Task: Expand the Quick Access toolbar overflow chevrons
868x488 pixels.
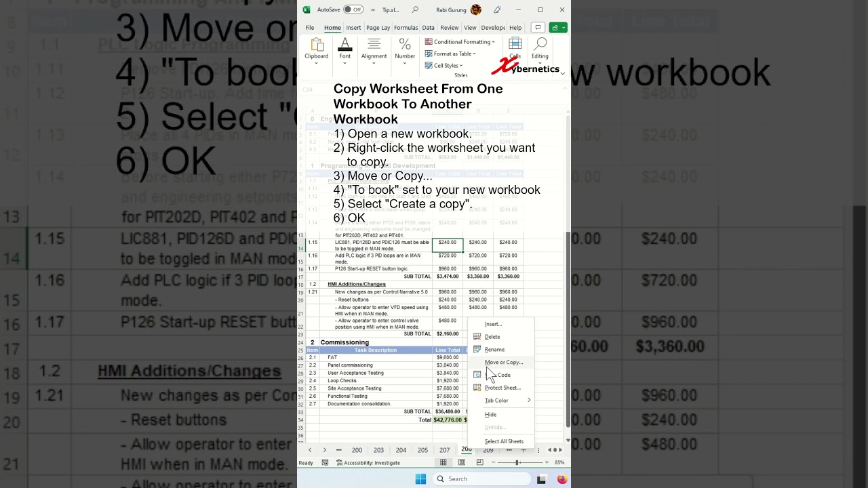Action: tap(372, 9)
